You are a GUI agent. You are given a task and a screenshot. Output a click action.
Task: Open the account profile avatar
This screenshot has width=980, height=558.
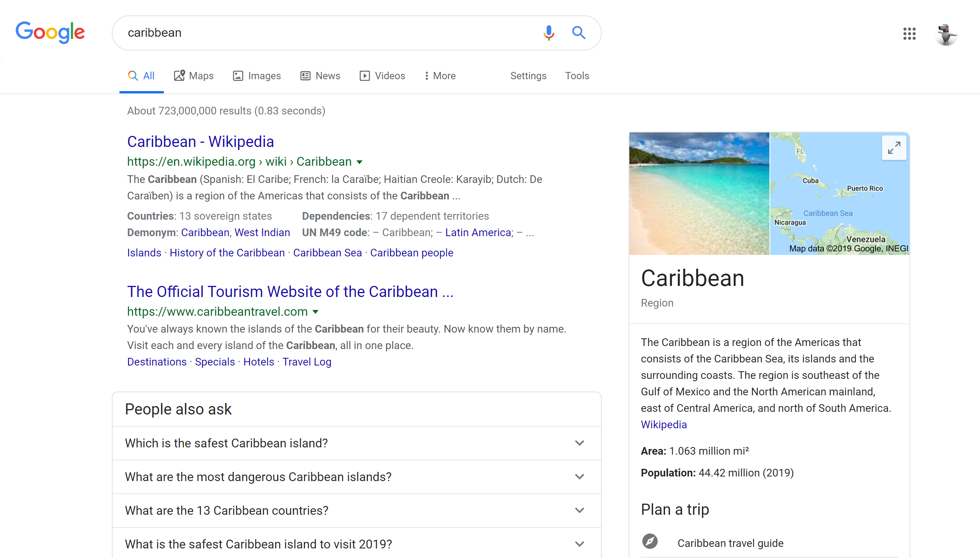(946, 34)
